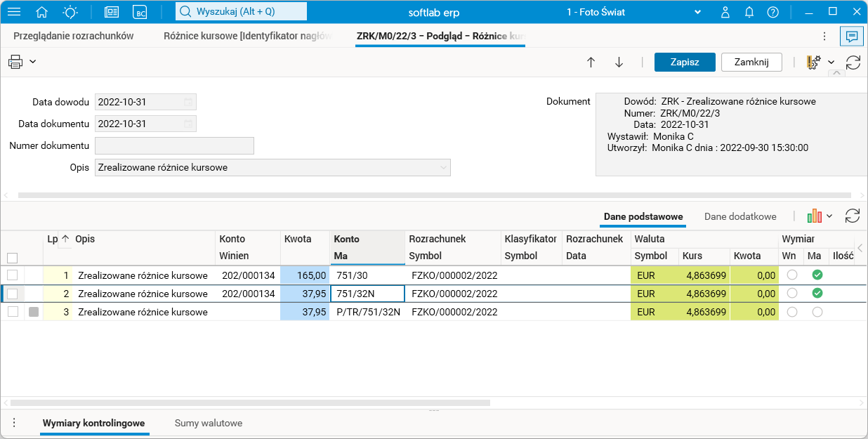Open Wymiary kontrolingowe tab
The image size is (868, 439).
tap(94, 423)
